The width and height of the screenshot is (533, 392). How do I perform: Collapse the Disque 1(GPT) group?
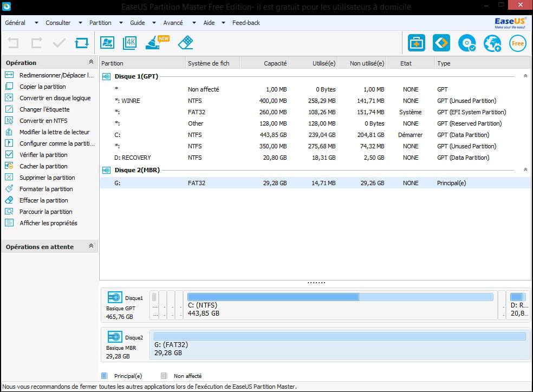pyautogui.click(x=525, y=76)
